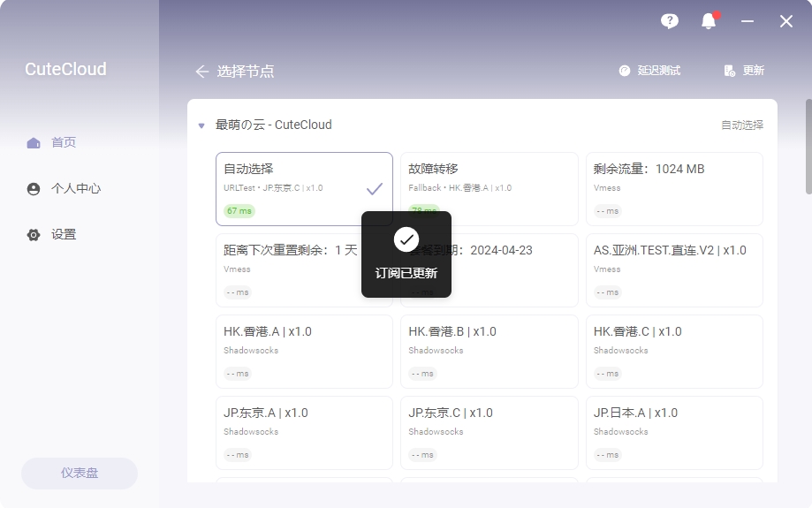Select the HK.香港.A node
Screen dimensions: 812x508
tap(304, 351)
